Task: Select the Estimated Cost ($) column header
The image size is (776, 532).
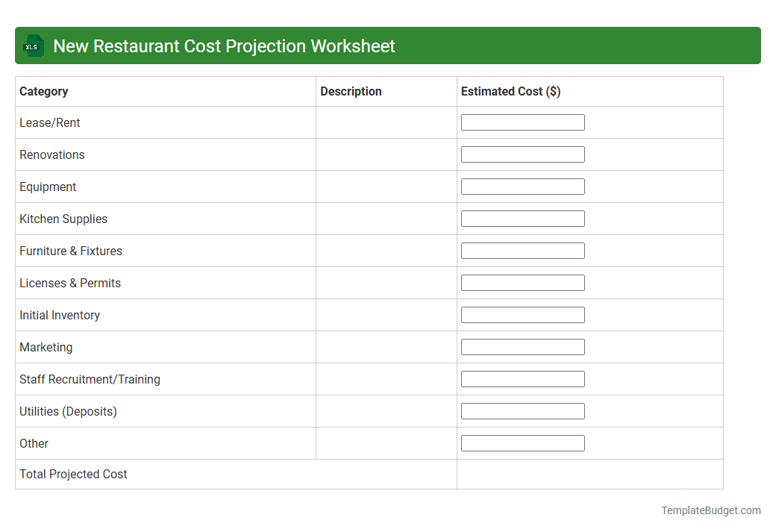Action: [510, 91]
